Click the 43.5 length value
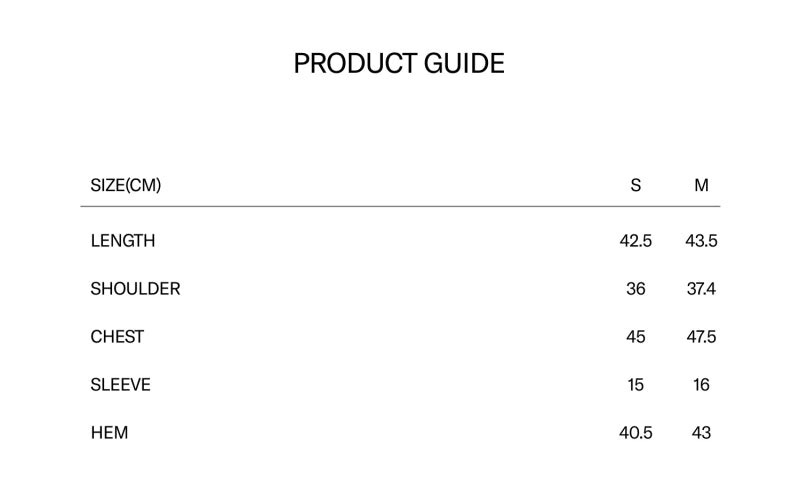This screenshot has height=487, width=800. [702, 241]
